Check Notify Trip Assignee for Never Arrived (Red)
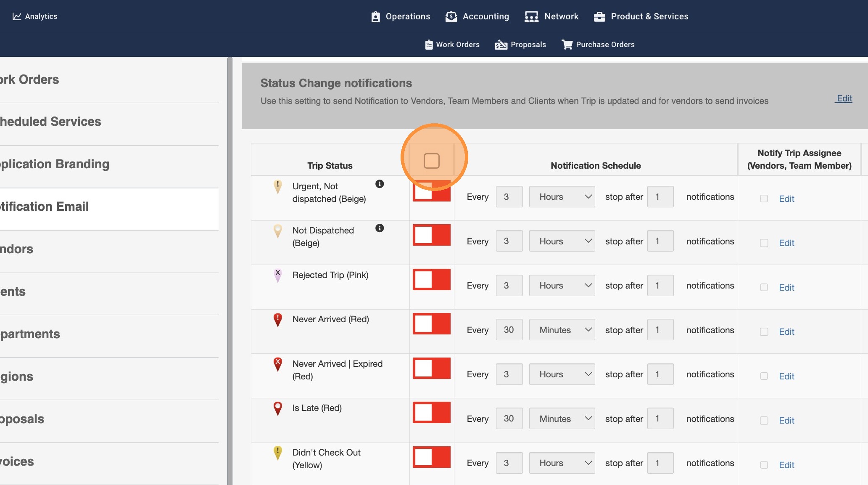This screenshot has height=485, width=868. tap(764, 332)
